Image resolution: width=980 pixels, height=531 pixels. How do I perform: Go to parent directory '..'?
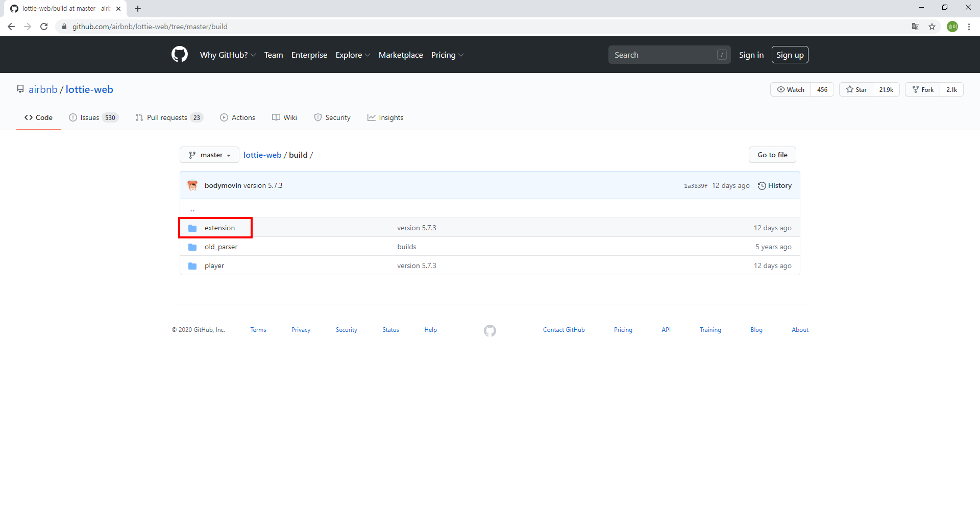pyautogui.click(x=192, y=209)
